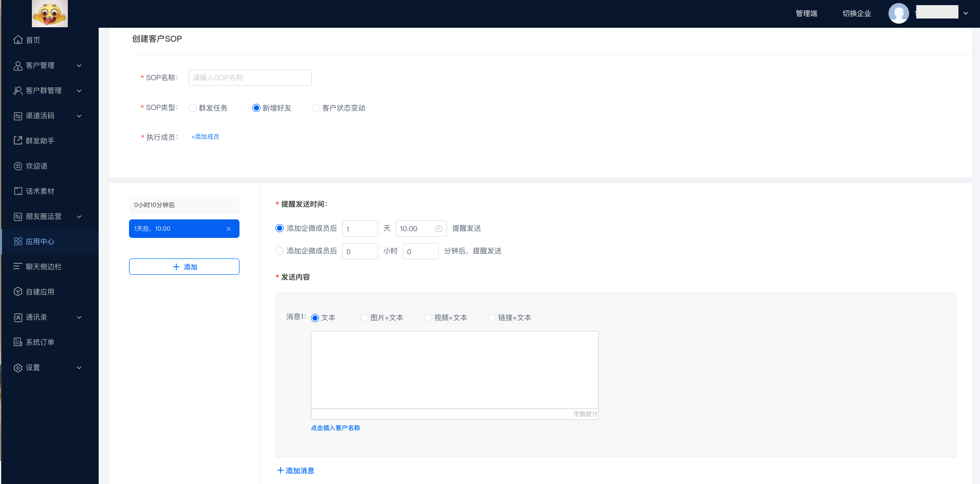Expand the 客户群管理 submenu chevron
This screenshot has width=980, height=484.
tap(79, 90)
